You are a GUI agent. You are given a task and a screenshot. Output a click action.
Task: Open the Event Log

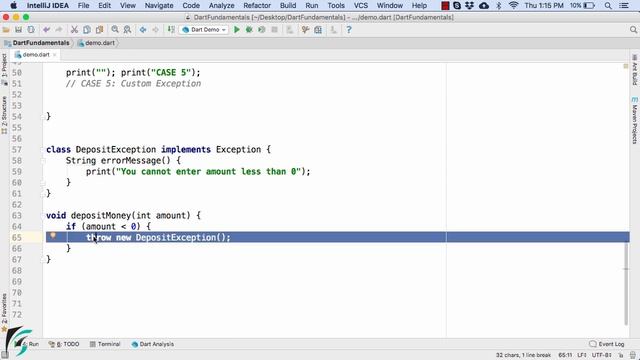(x=607, y=344)
